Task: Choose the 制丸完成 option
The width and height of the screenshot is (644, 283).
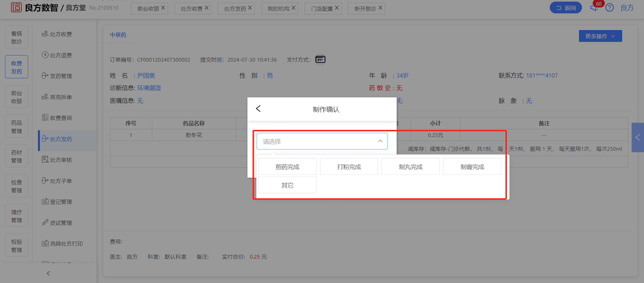Action: pos(411,167)
